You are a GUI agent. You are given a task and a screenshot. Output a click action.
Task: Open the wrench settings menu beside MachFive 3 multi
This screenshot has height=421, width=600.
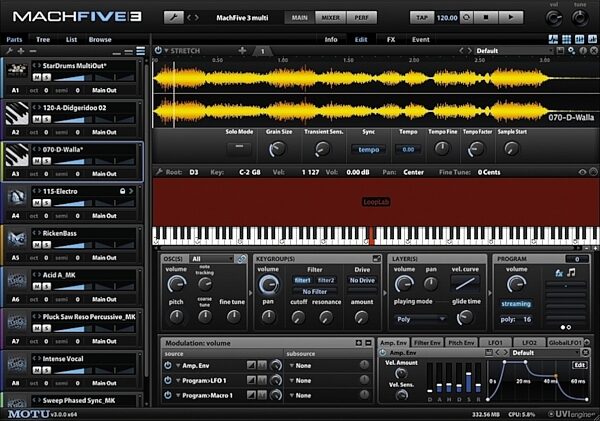click(174, 18)
